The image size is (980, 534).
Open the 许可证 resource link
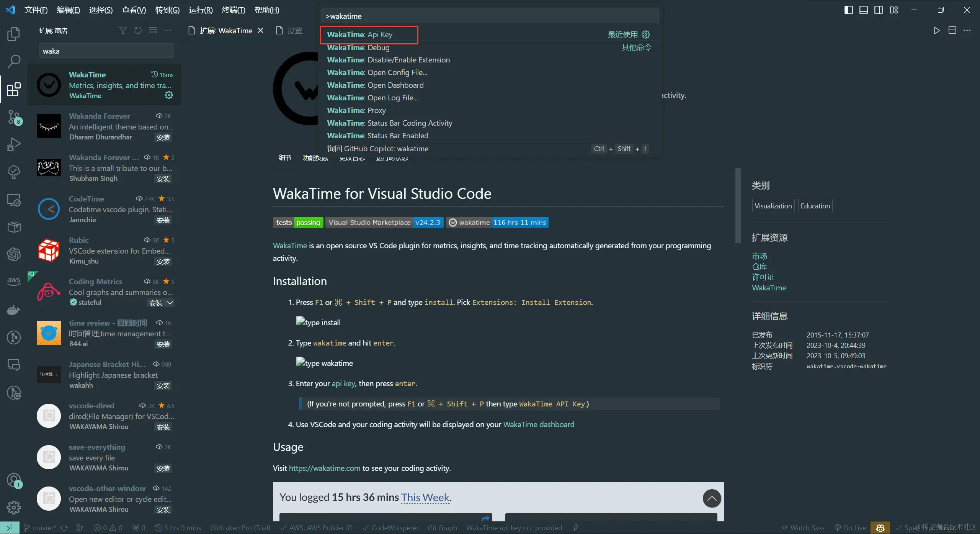tap(763, 277)
